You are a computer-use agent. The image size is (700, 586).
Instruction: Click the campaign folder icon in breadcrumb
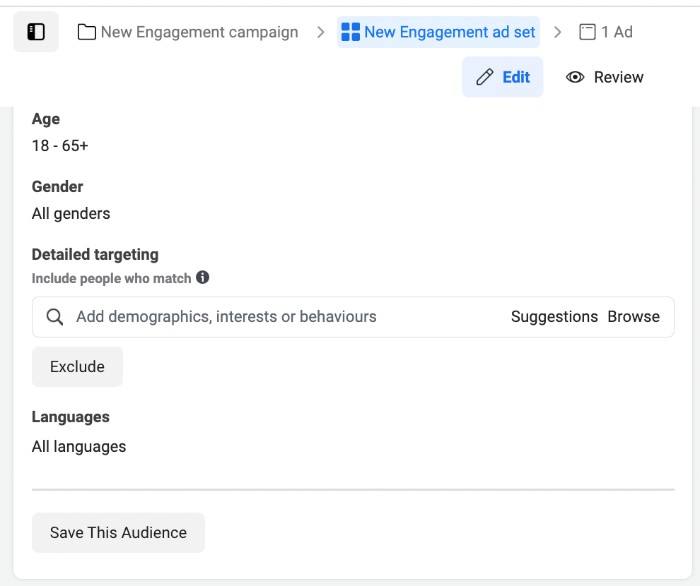click(x=87, y=32)
